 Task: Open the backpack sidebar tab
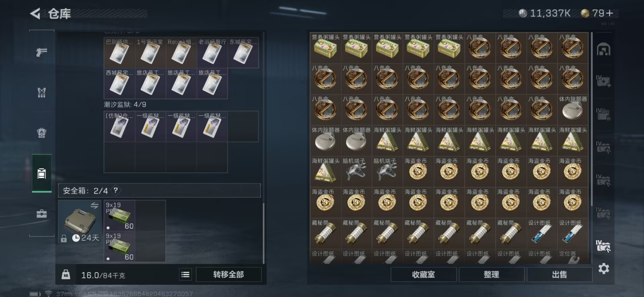click(x=42, y=133)
